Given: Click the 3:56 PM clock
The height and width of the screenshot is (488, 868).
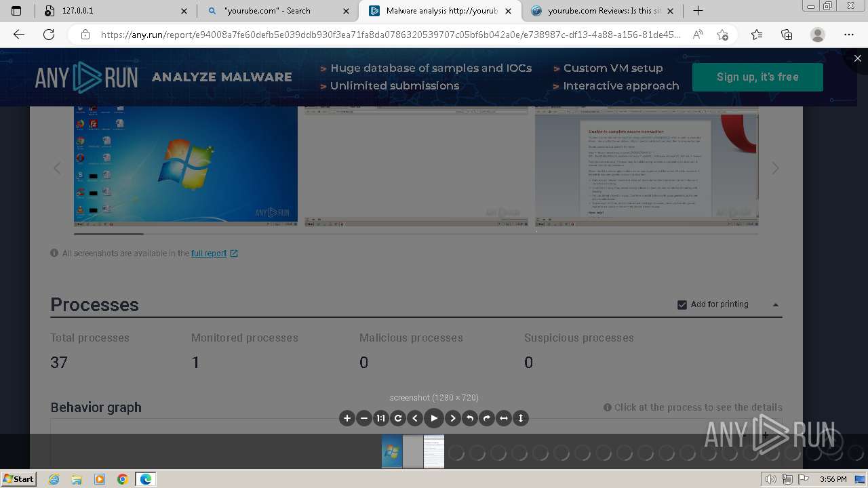Looking at the screenshot, I should pyautogui.click(x=833, y=479).
